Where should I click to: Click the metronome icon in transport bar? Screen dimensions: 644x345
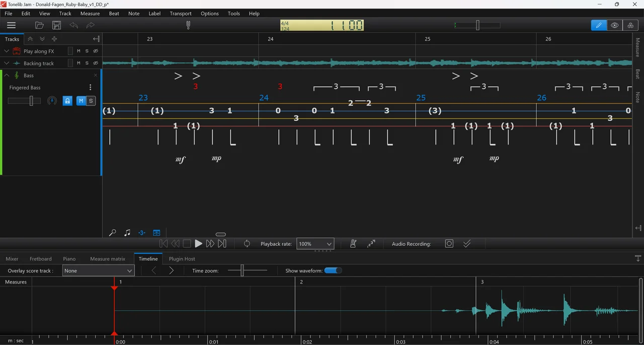click(353, 244)
